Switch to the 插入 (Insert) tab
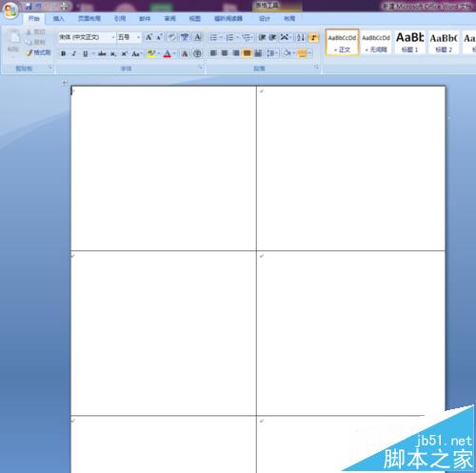The height and width of the screenshot is (473, 476). pyautogui.click(x=58, y=19)
